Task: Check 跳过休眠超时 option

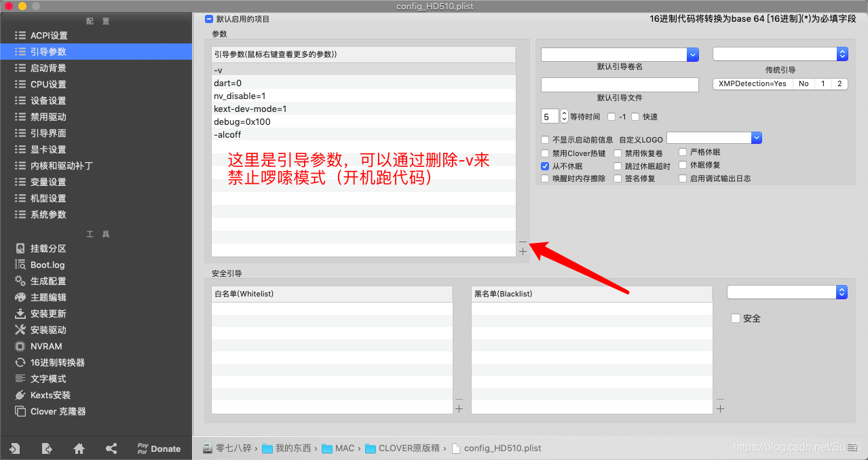Action: [618, 166]
